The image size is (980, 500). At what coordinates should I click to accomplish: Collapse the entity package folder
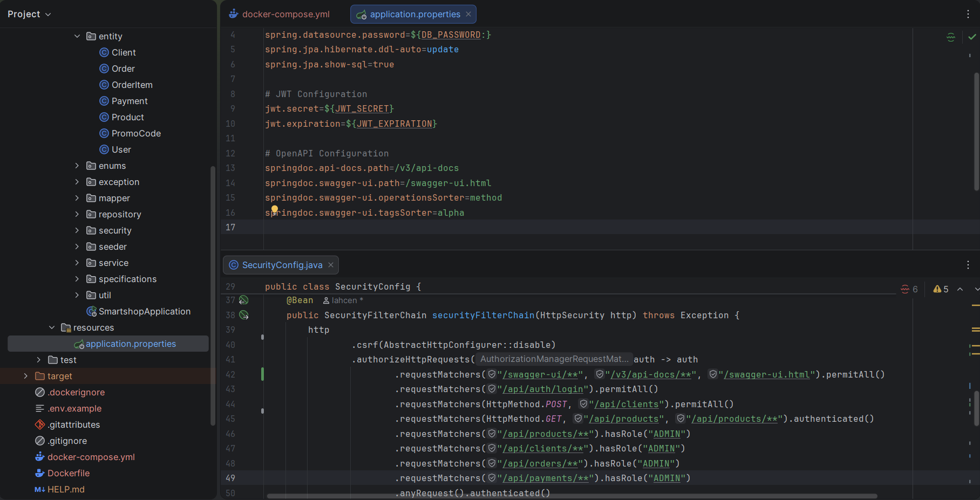77,36
